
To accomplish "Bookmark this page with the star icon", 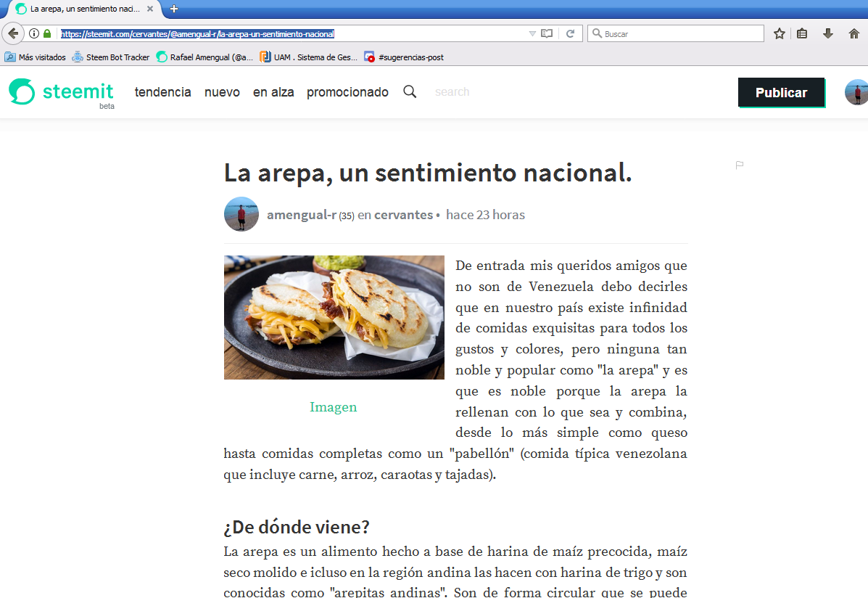I will pos(780,34).
